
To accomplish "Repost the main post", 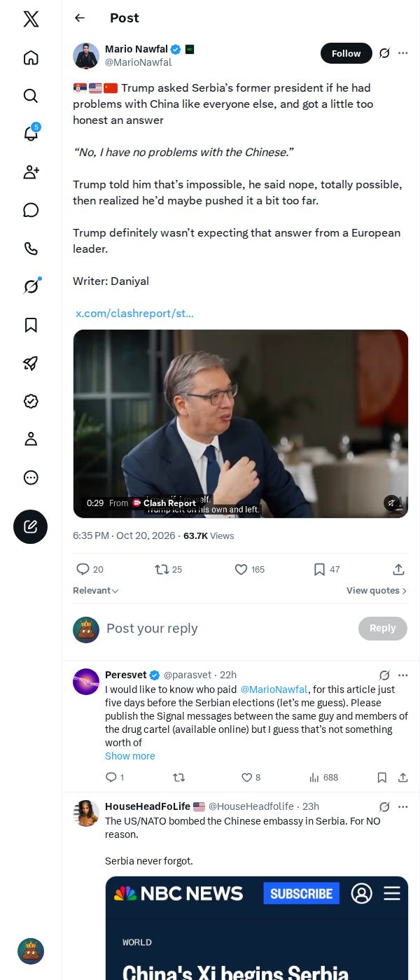I will pyautogui.click(x=169, y=569).
